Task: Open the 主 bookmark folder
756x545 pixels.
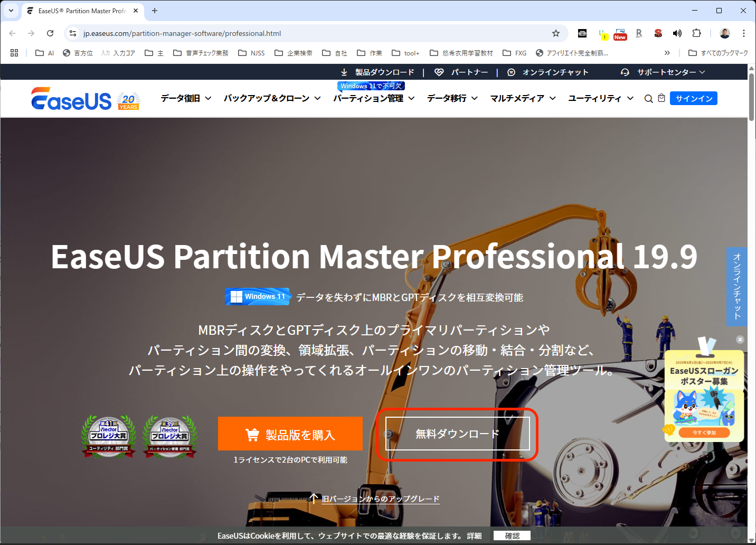Action: pos(154,53)
